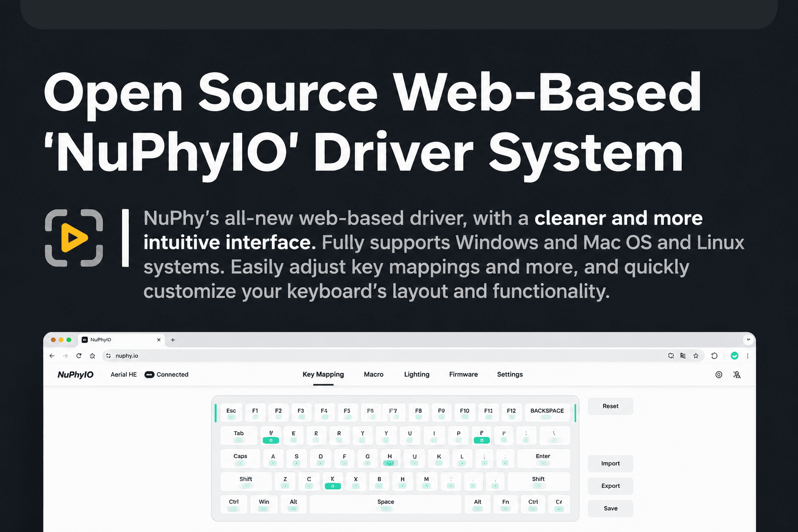Click the Aerial HE device name
The image size is (798, 532).
point(124,375)
